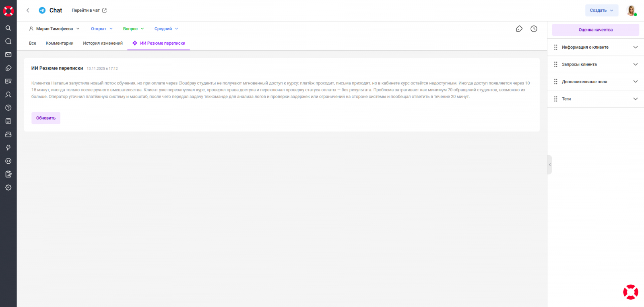
Task: Open settings gear in left sidebar
Action: pyautogui.click(x=8, y=187)
